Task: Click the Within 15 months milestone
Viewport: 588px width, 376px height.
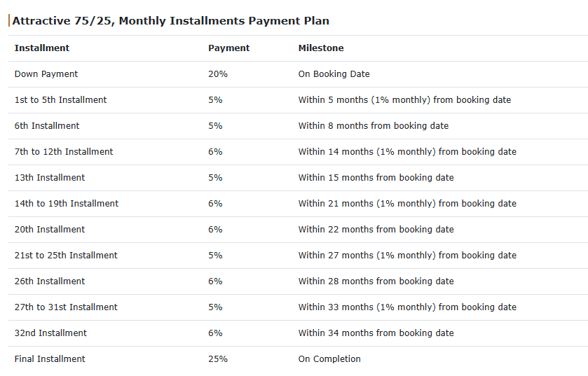Action: point(376,178)
